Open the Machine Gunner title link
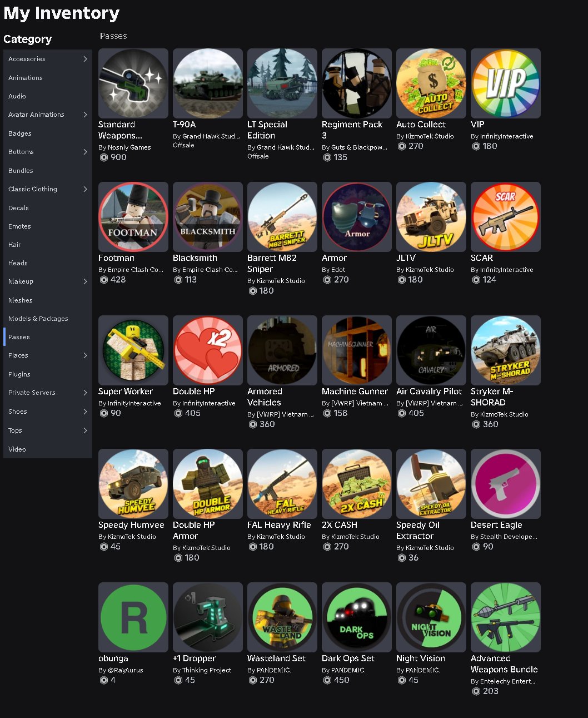The height and width of the screenshot is (718, 588). (x=355, y=392)
